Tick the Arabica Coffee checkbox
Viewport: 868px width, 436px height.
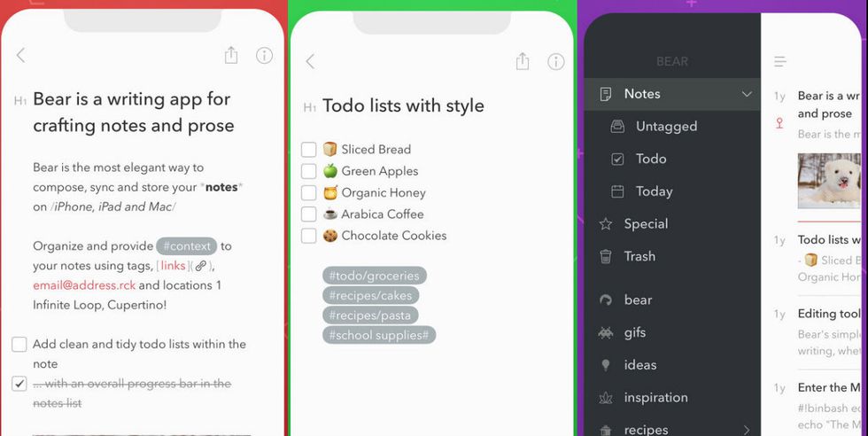308,214
